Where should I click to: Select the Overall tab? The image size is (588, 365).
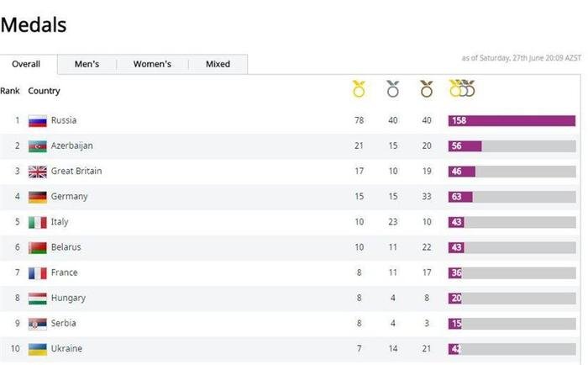click(27, 65)
